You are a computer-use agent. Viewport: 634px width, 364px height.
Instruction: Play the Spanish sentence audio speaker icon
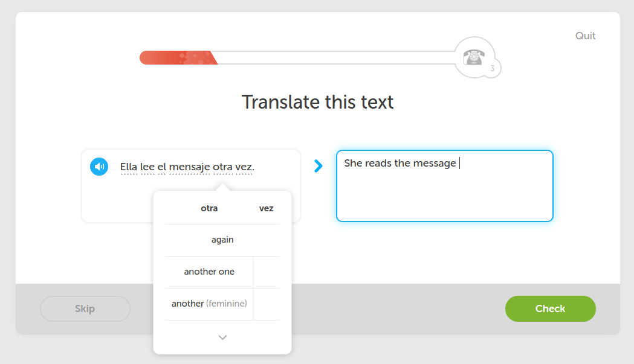point(99,167)
